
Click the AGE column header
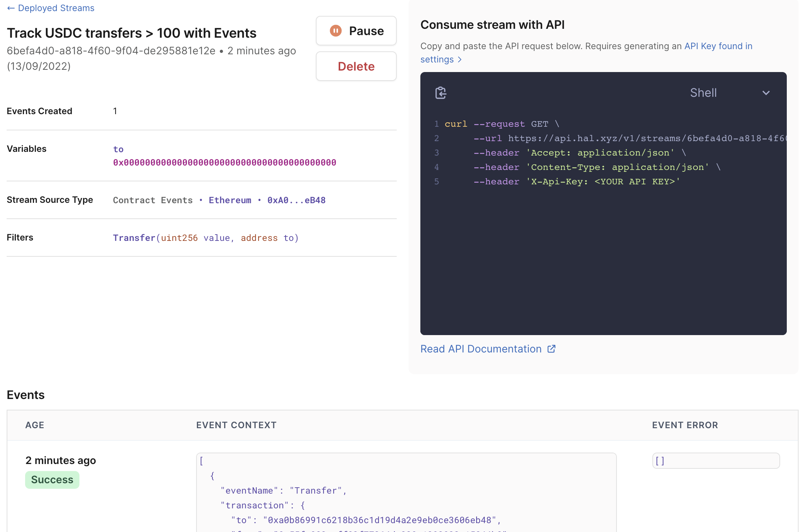(x=35, y=425)
